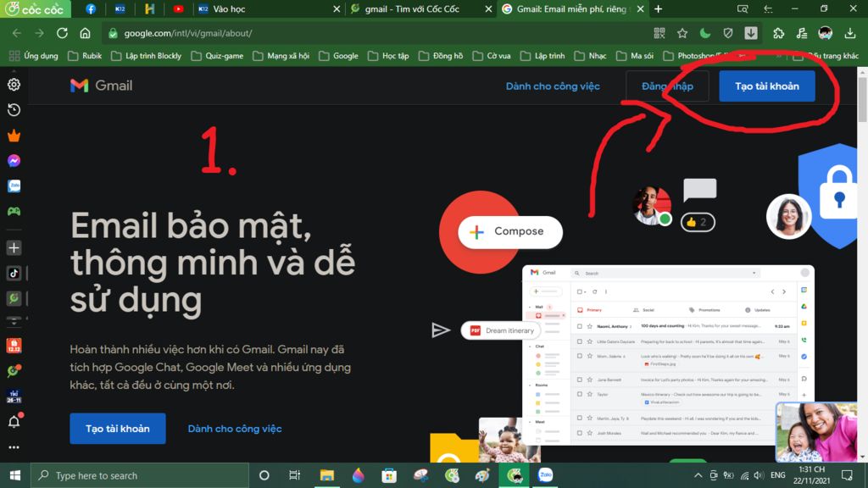Click Tạo tài khoản below the description
The height and width of the screenshot is (488, 868).
117,429
